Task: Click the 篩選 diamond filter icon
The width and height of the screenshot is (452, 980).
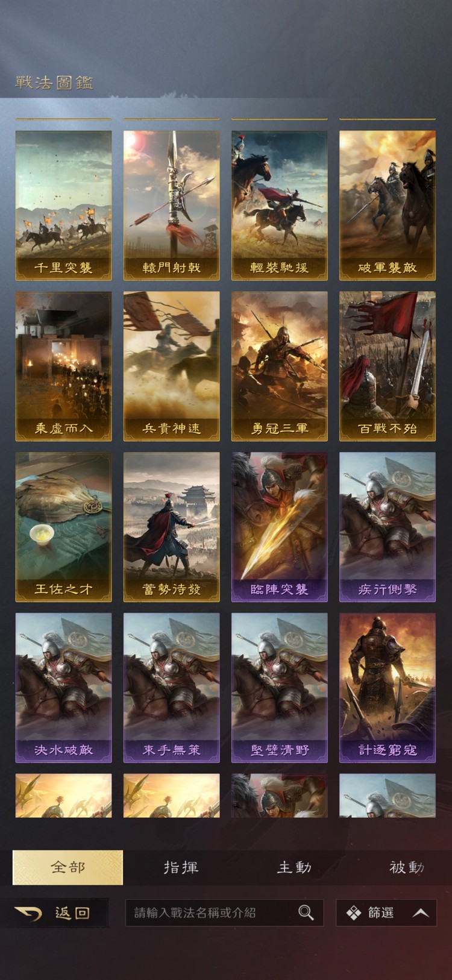Action: [354, 913]
